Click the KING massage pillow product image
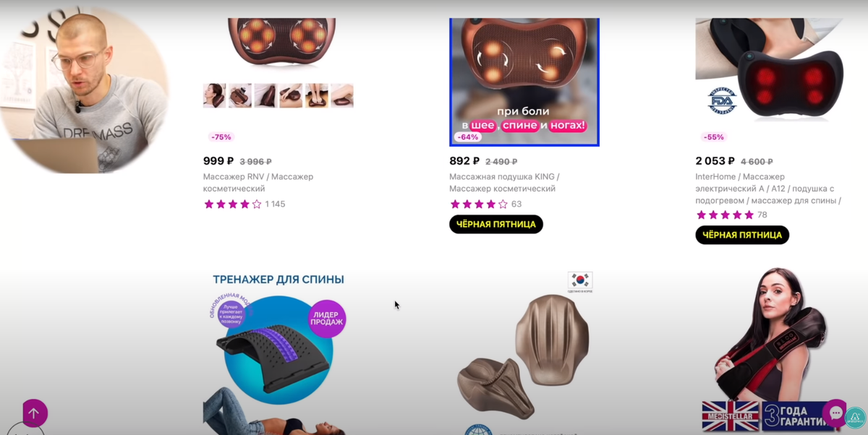 point(524,82)
